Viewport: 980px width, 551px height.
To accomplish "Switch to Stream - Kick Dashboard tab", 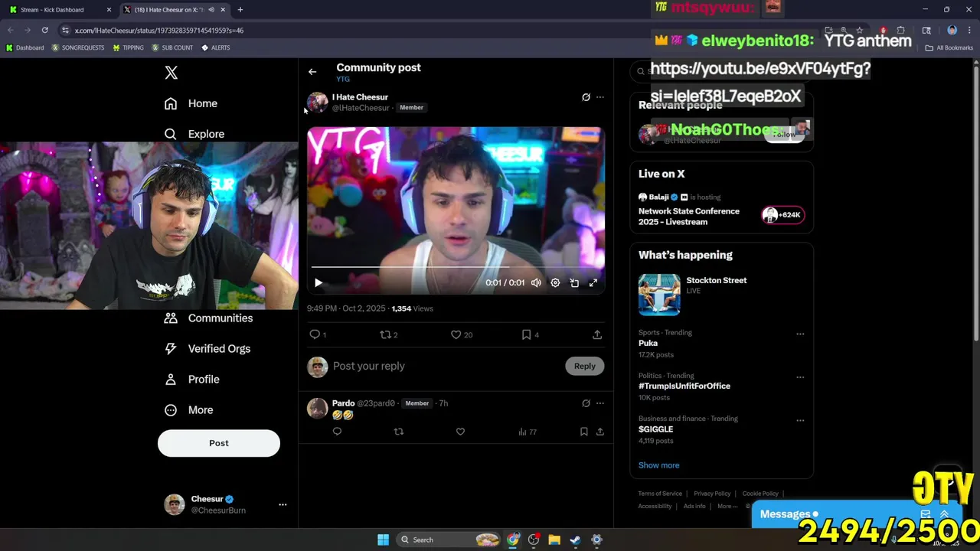I will point(60,10).
